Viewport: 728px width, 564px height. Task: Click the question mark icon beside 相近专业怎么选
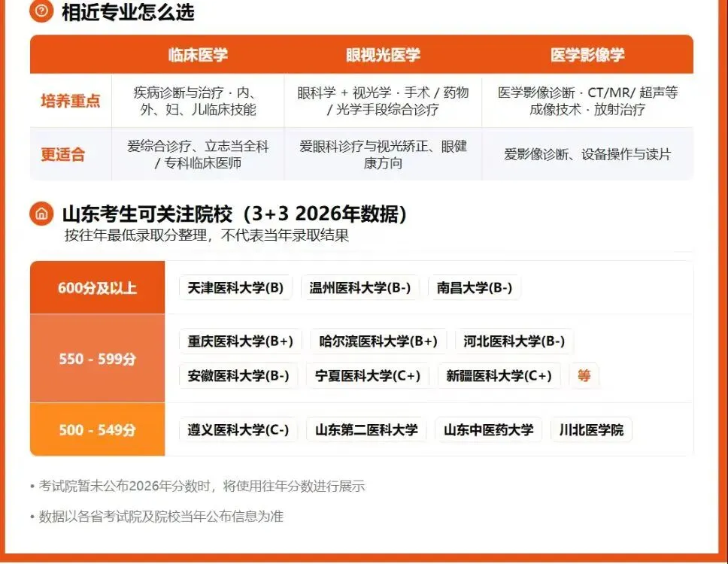tap(41, 11)
